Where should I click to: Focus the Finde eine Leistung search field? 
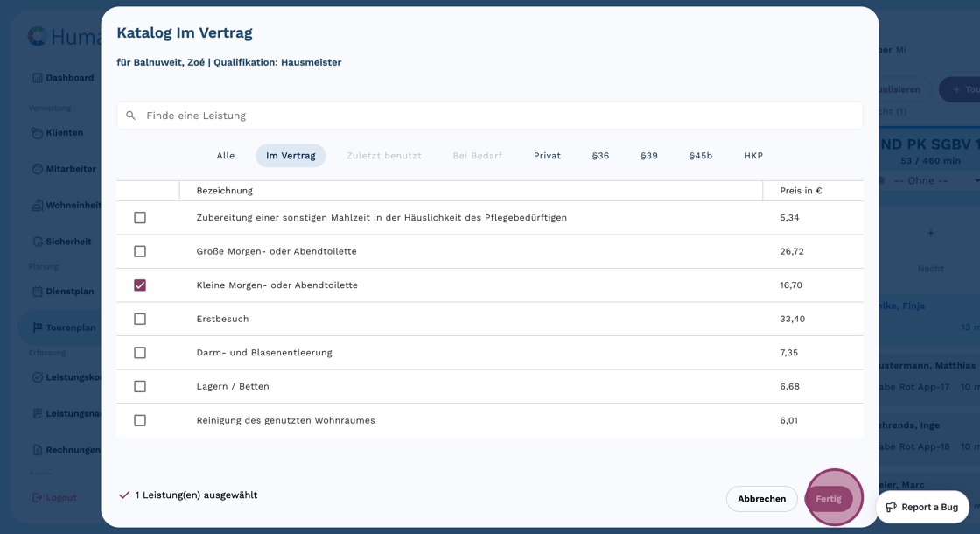click(x=489, y=116)
